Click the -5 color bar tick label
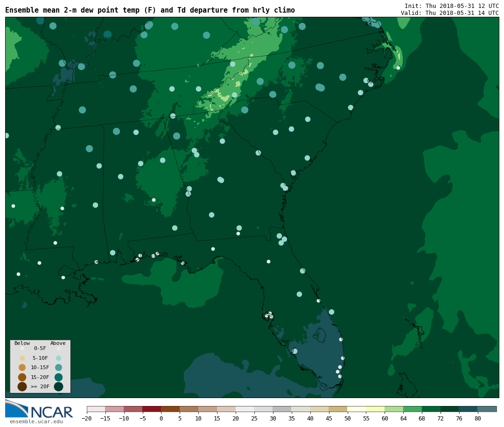 click(142, 418)
